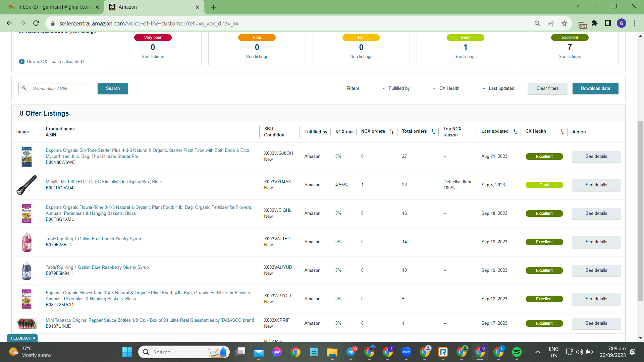Sort listings by NCX orders
Screen dimensions: 644x362
click(x=391, y=132)
